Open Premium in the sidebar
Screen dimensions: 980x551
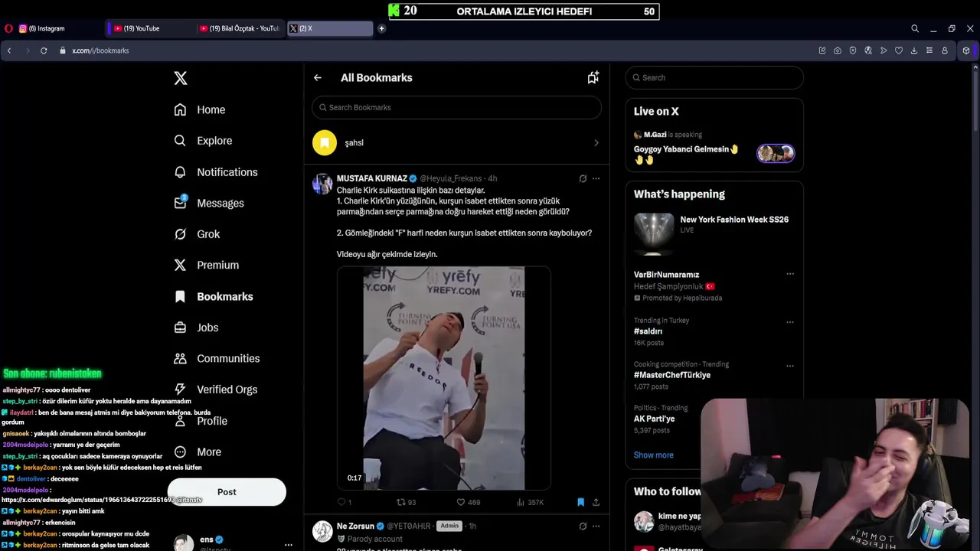(207, 265)
